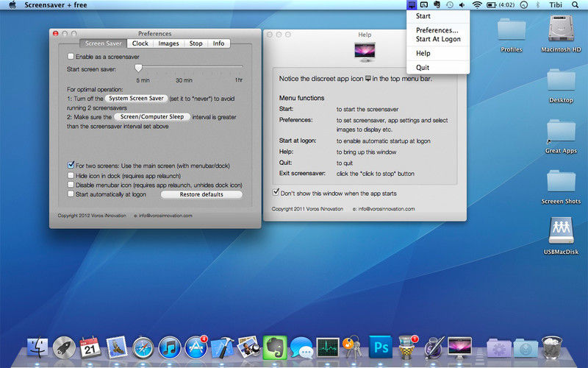Click the '30 min' slider label
The height and width of the screenshot is (368, 588).
(x=184, y=80)
